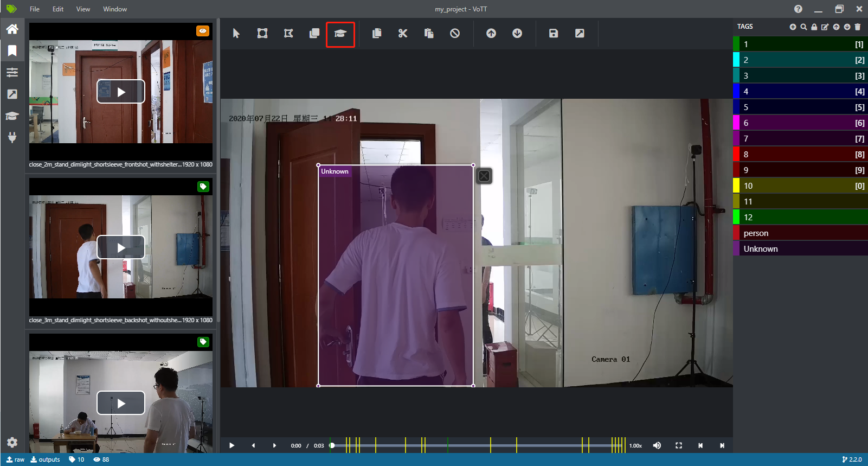Click red color swatch of tag 8
This screenshot has height=466, width=868.
click(x=736, y=155)
